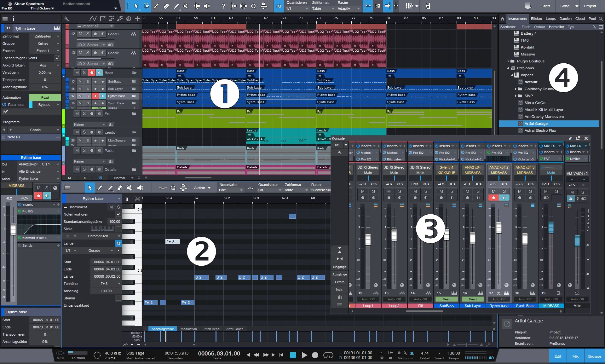The width and height of the screenshot is (605, 364).
Task: Toggle Ebenen folgen Events checkbox
Action: click(57, 58)
